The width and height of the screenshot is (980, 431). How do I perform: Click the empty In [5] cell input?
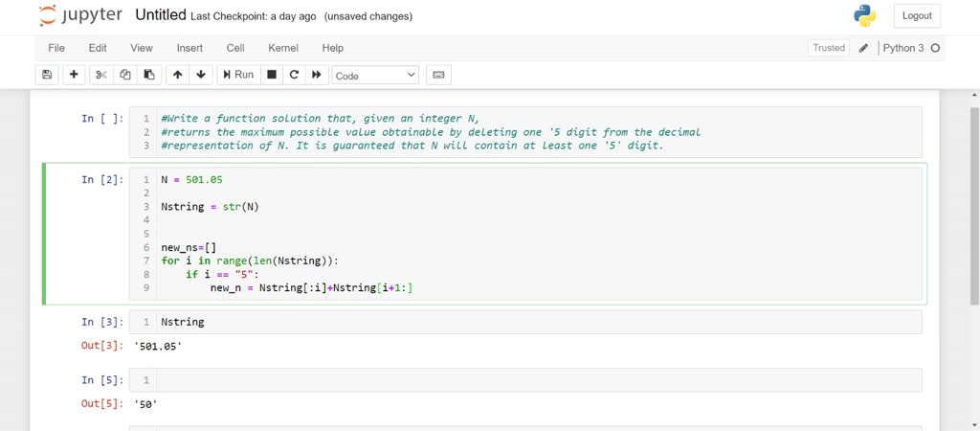click(x=536, y=380)
